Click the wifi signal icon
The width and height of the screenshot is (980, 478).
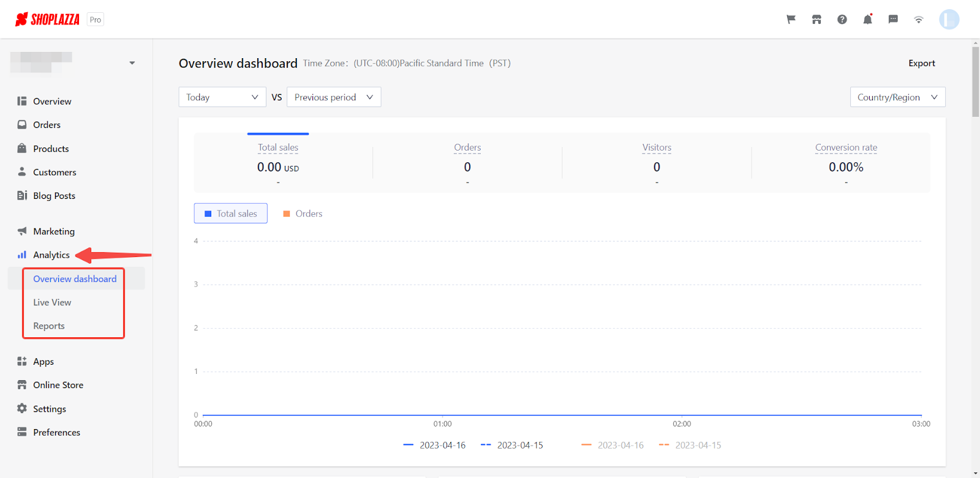click(919, 20)
